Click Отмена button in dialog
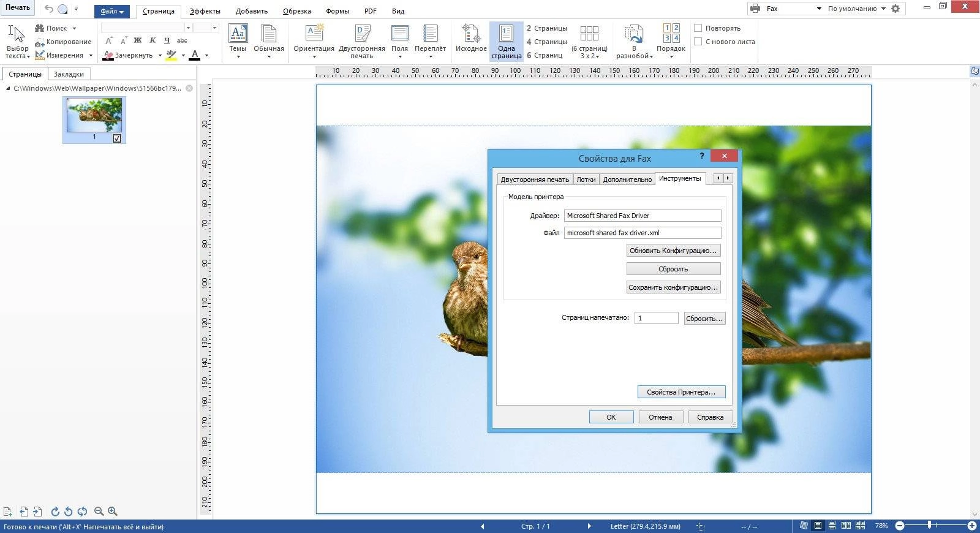The height and width of the screenshot is (533, 980). (660, 417)
